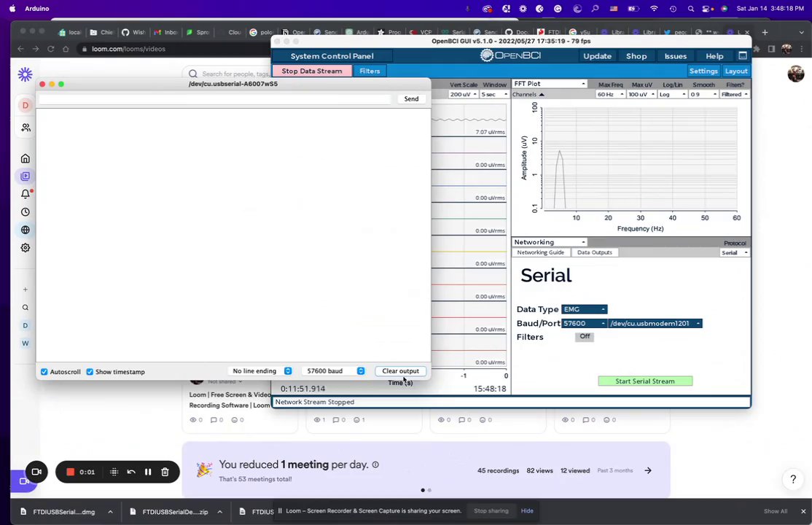Pause the Loom recording
The image size is (812, 525).
[148, 472]
